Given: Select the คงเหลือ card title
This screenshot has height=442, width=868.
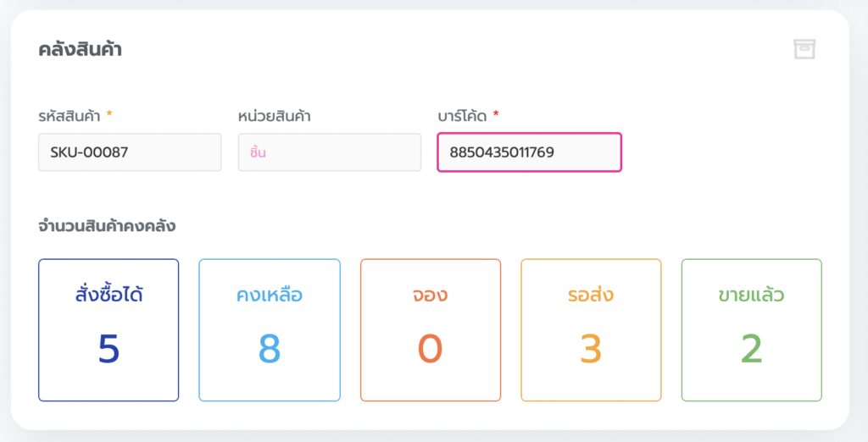Looking at the screenshot, I should click(270, 296).
